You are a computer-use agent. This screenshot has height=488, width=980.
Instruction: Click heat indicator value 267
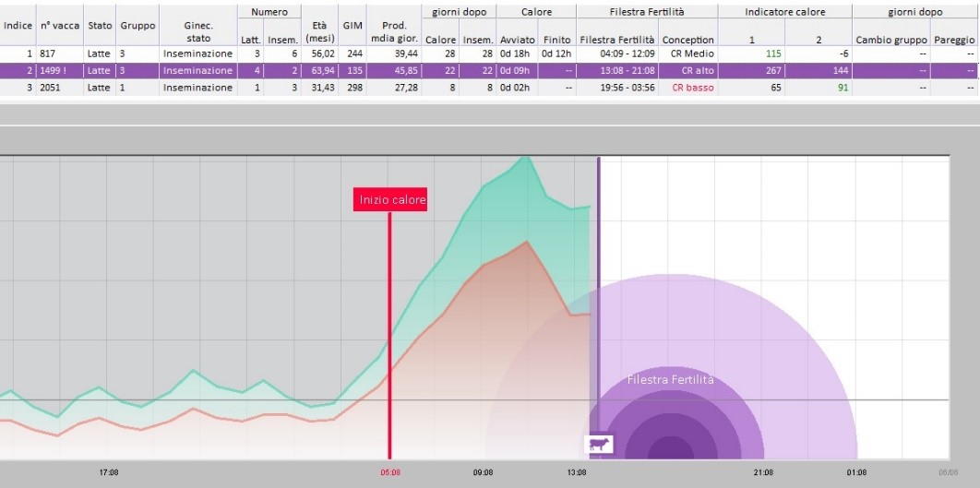[773, 71]
